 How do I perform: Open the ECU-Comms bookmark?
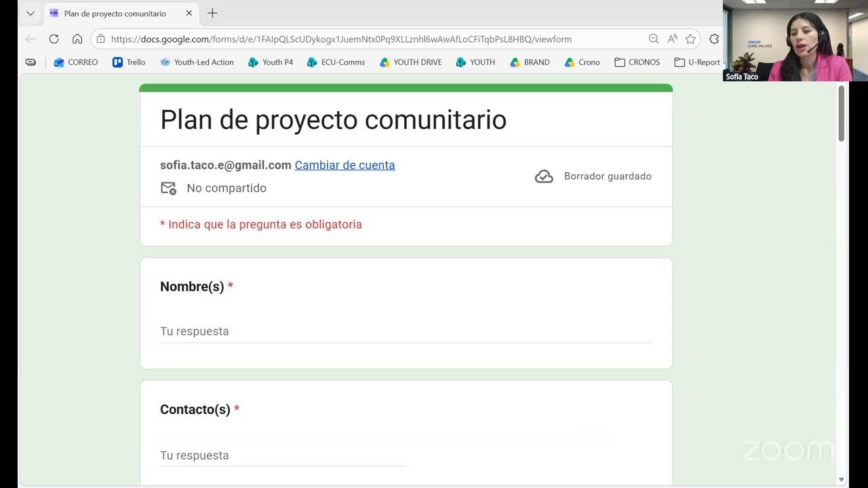336,62
